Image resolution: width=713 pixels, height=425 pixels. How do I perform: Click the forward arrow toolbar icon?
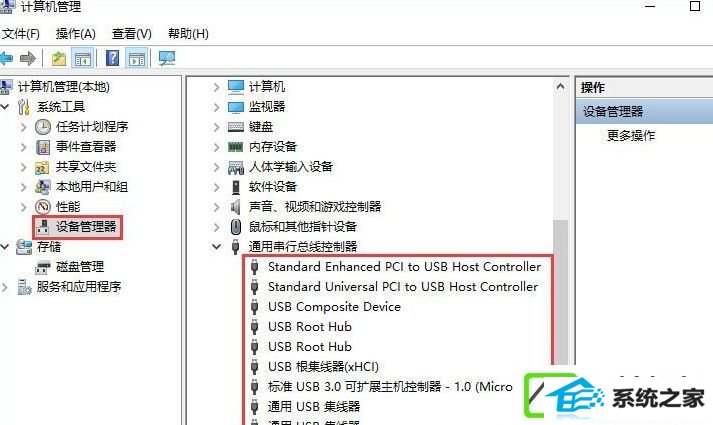click(x=28, y=58)
